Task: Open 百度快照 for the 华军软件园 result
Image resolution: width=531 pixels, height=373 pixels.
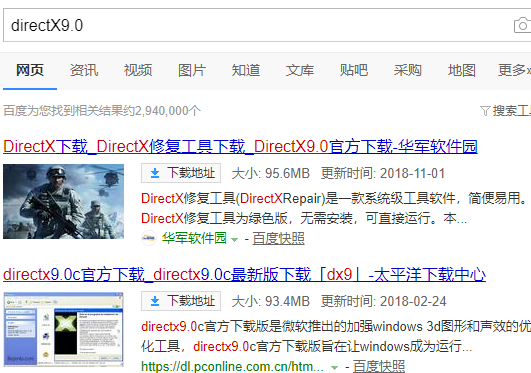Action: tap(278, 238)
